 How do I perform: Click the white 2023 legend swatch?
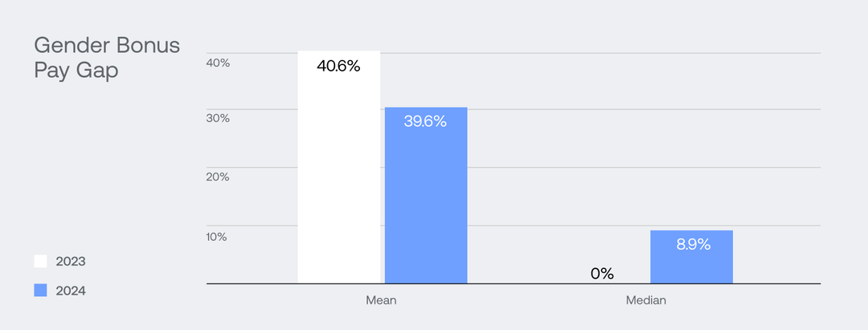(x=40, y=261)
